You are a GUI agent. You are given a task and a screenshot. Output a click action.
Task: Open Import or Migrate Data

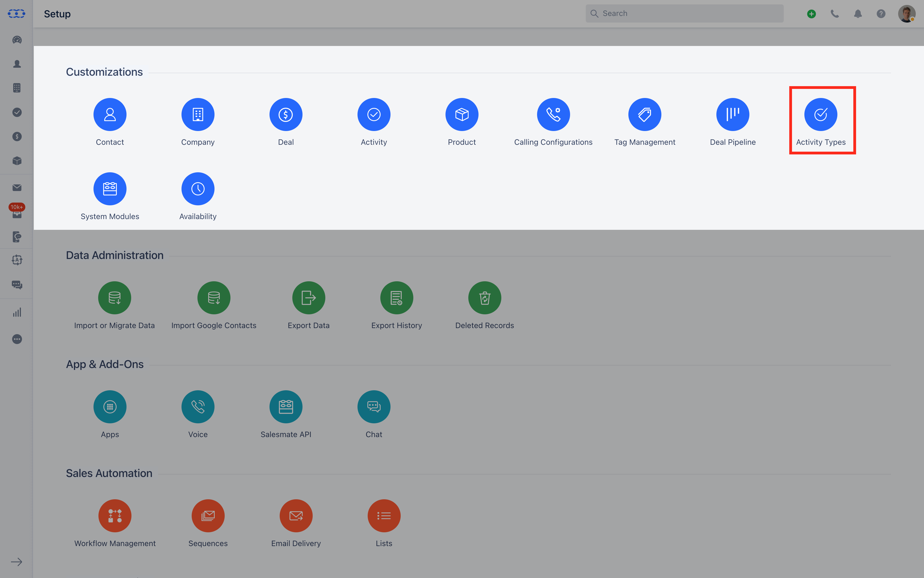coord(115,298)
